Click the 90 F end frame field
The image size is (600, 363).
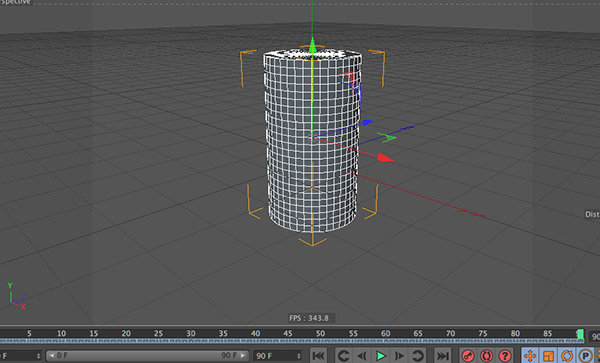(x=278, y=356)
